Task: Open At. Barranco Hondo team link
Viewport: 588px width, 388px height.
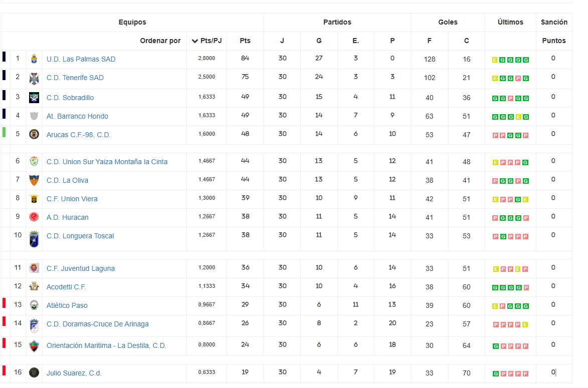Action: pos(77,116)
